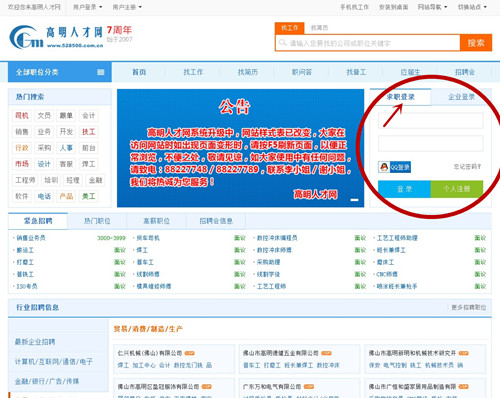This screenshot has width=500, height=398.
Task: Switch to 企业登录 login tab
Action: 461,97
